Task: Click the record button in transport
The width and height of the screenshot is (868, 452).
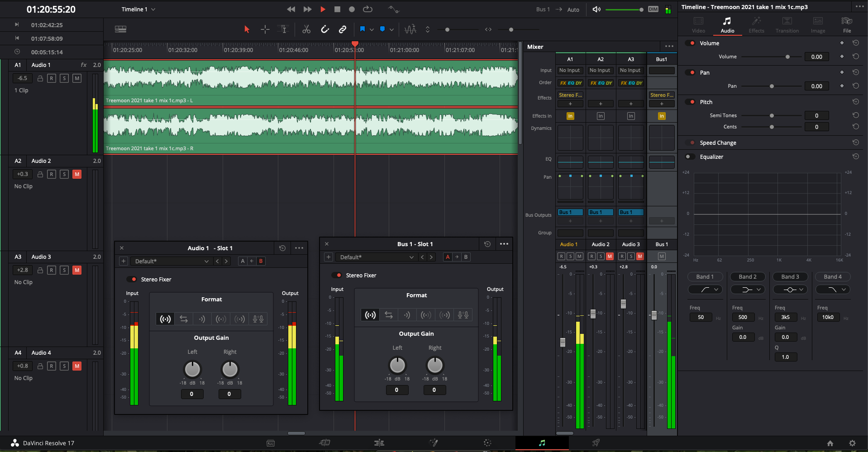Action: pyautogui.click(x=352, y=9)
